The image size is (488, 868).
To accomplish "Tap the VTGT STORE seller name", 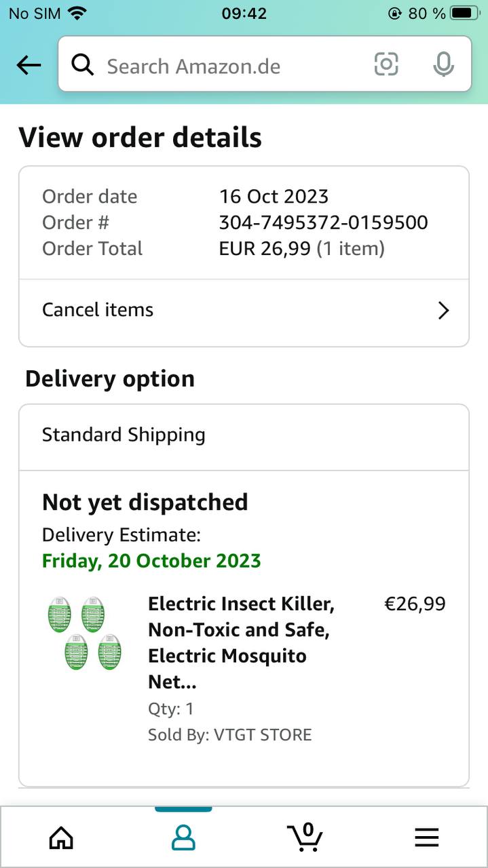I will pos(262,735).
